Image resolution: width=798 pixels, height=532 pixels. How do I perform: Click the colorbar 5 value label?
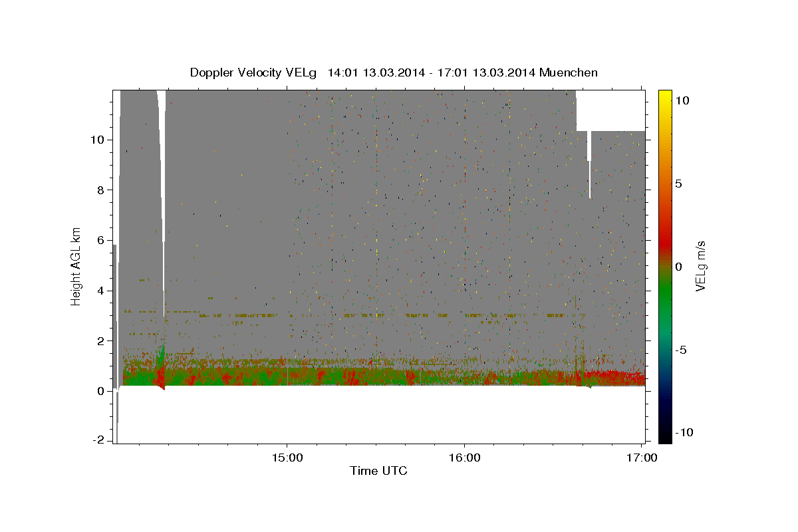pos(678,184)
